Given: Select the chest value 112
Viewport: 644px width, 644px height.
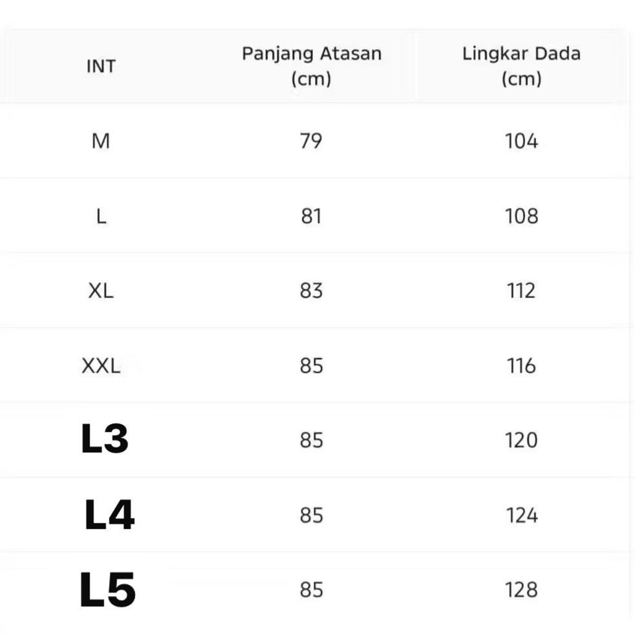Looking at the screenshot, I should (x=521, y=291).
